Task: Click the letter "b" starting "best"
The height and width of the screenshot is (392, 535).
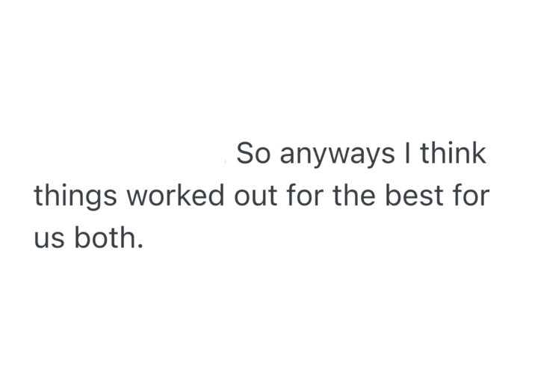Action: [392, 196]
